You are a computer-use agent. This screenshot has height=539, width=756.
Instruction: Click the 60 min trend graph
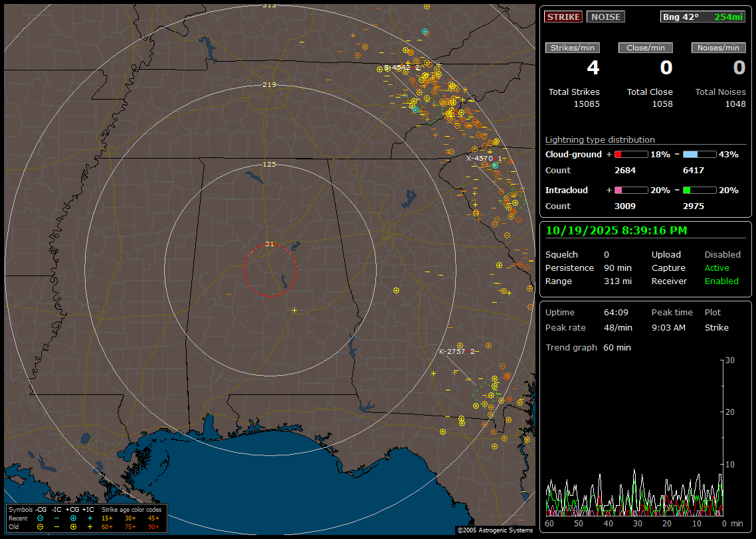pyautogui.click(x=634, y=437)
